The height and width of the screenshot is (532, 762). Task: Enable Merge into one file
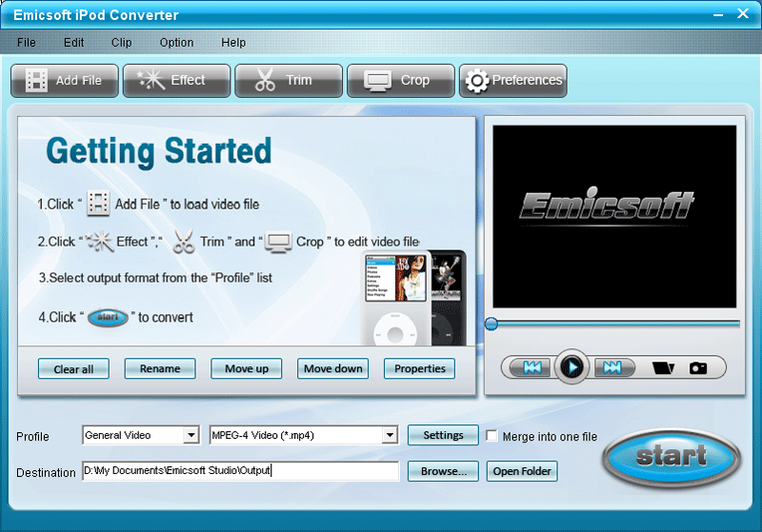click(491, 436)
